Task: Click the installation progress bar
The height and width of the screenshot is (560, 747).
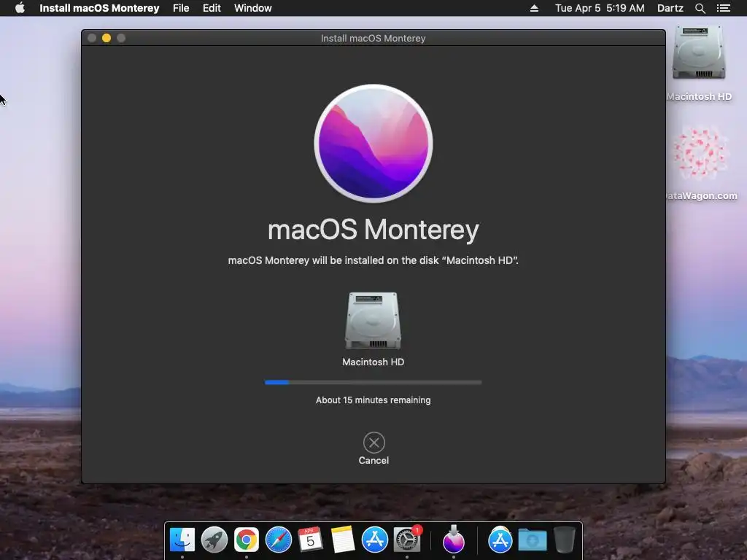Action: tap(373, 382)
